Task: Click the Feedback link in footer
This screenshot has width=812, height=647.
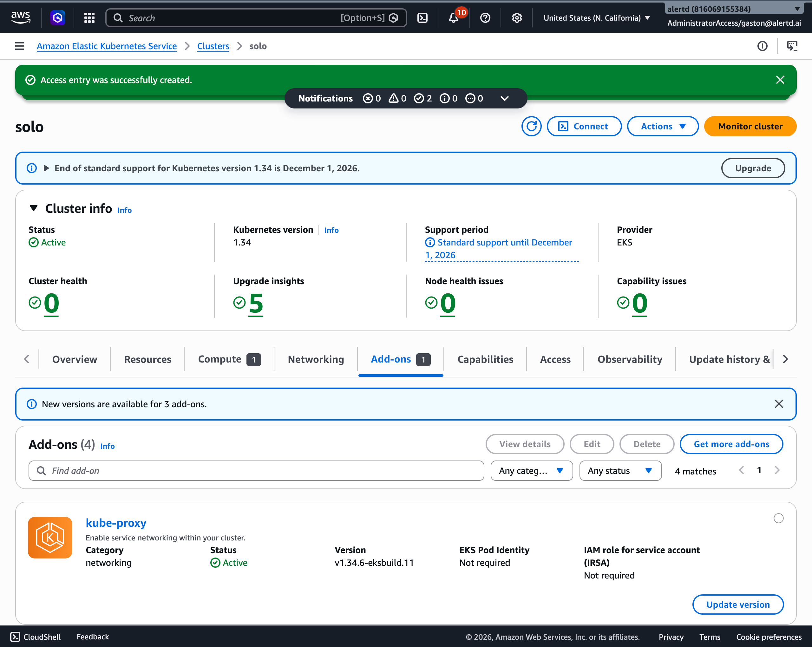Action: (93, 637)
